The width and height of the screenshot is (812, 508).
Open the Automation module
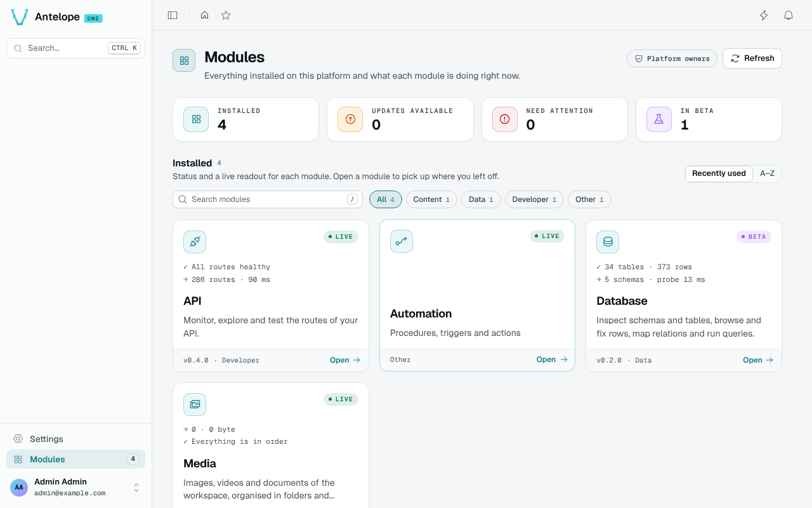point(552,359)
